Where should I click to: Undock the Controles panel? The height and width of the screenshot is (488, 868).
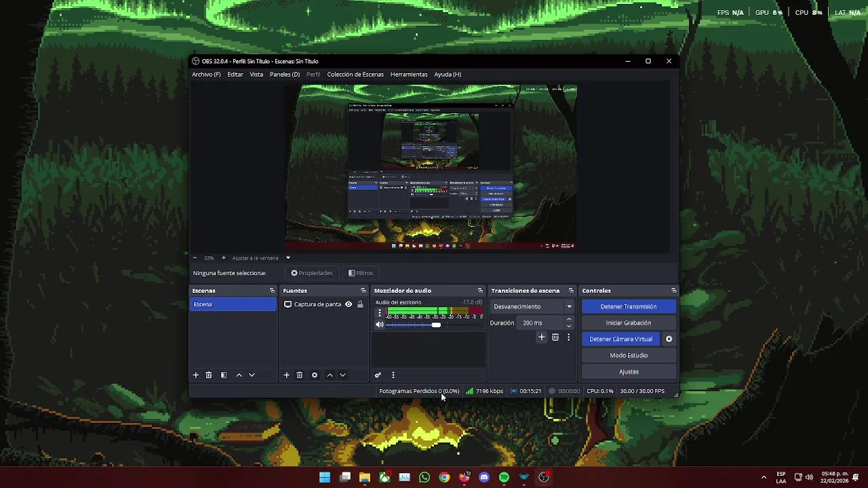point(673,291)
